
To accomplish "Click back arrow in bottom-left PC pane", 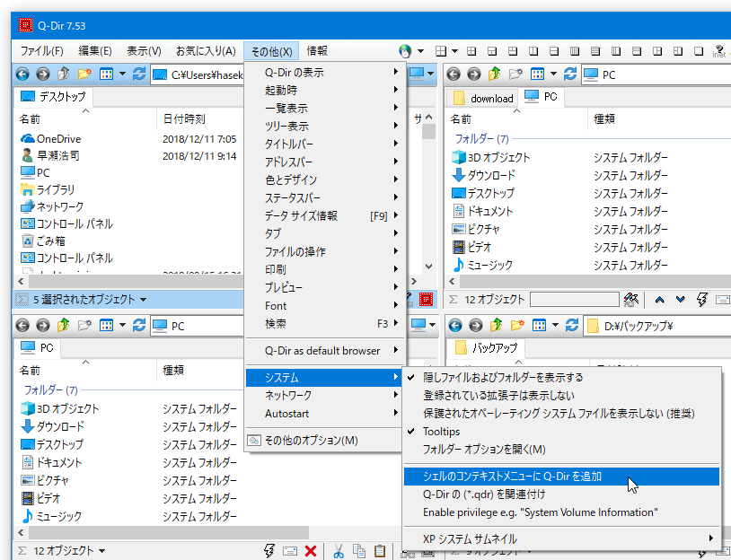I will [22, 325].
